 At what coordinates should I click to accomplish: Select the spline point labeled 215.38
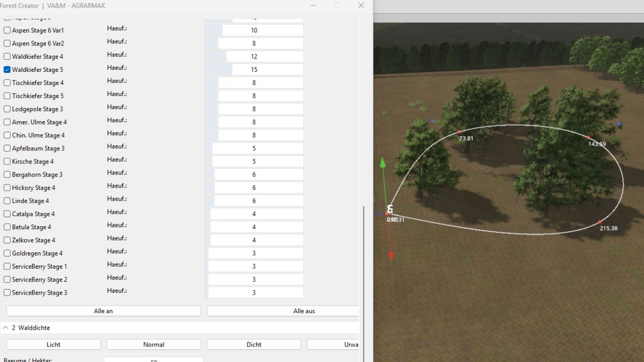600,222
